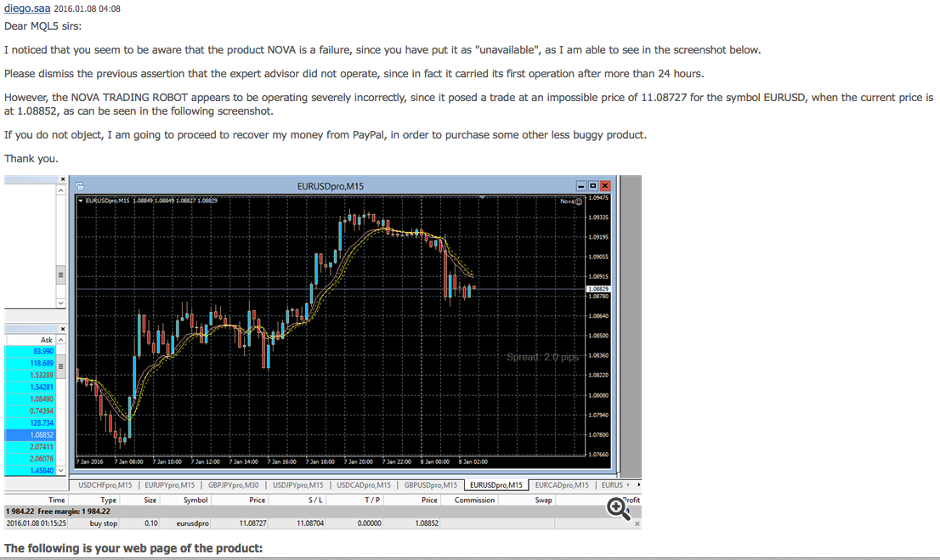Select the 118.689 ask price row

[x=30, y=364]
